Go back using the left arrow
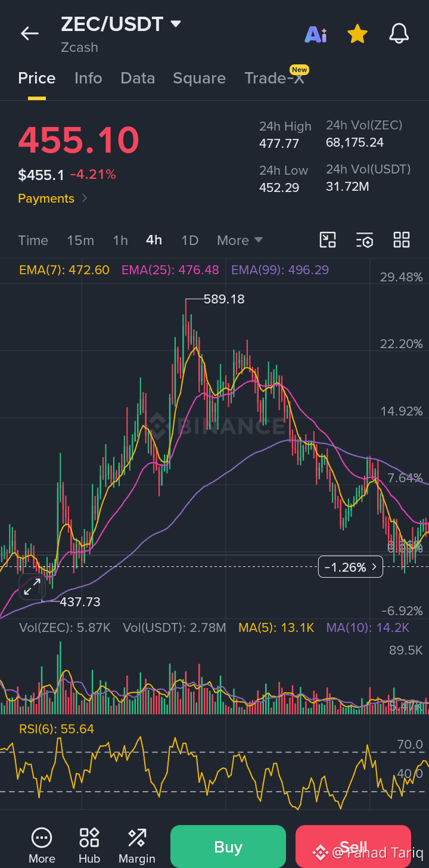 [30, 33]
